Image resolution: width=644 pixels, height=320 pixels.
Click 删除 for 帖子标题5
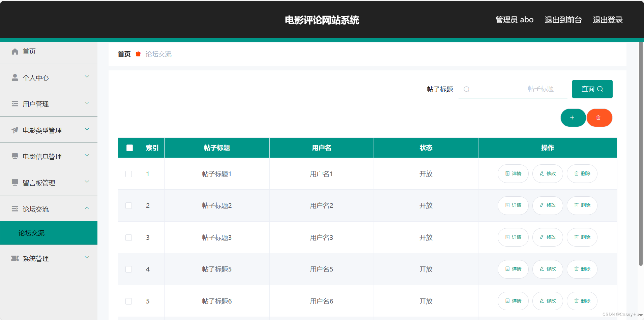point(582,269)
